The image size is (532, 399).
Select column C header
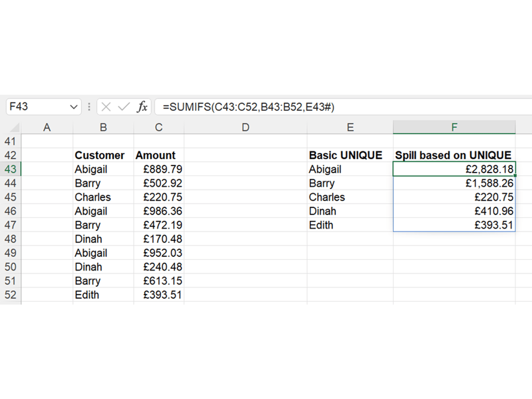click(159, 128)
